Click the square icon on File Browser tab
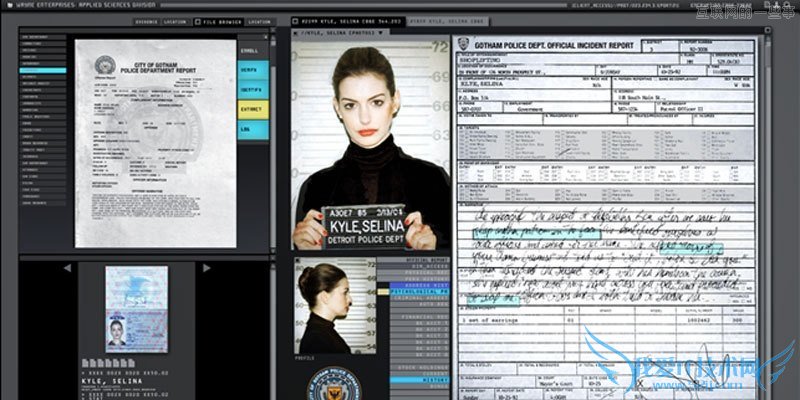The height and width of the screenshot is (400, 800). pyautogui.click(x=197, y=22)
